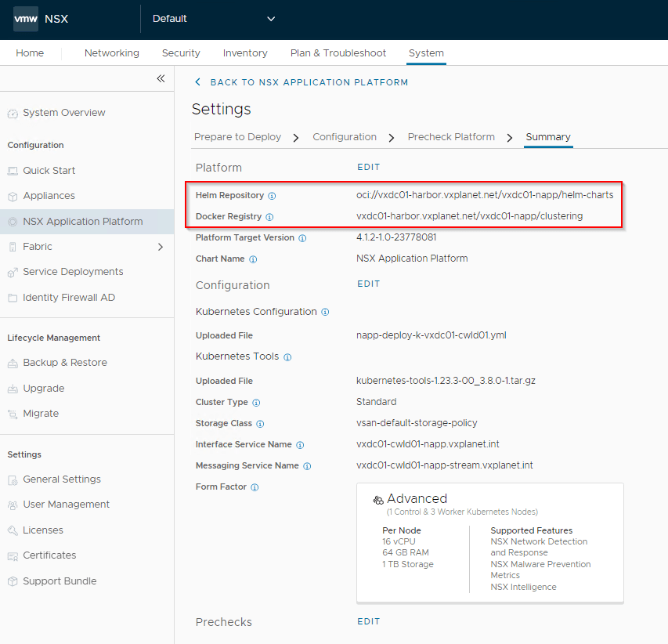Click EDIT next to Prechecks section
This screenshot has height=644, width=668.
[369, 621]
